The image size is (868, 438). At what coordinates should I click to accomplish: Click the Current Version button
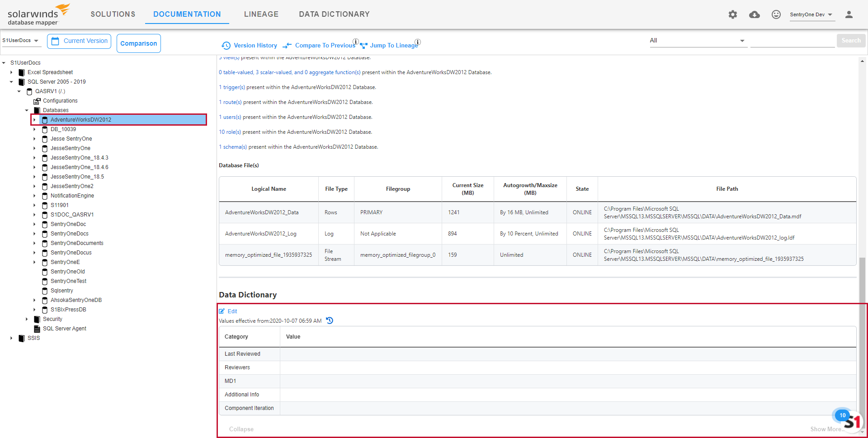click(79, 41)
